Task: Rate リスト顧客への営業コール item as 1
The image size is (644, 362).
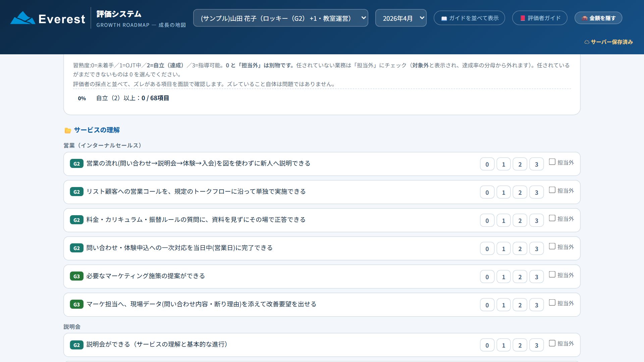Action: 503,192
